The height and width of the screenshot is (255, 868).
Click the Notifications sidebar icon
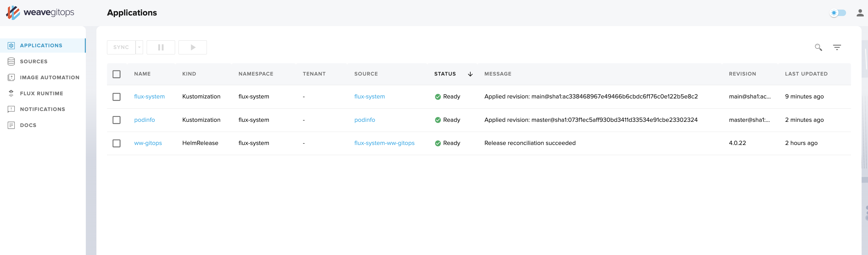pos(11,109)
